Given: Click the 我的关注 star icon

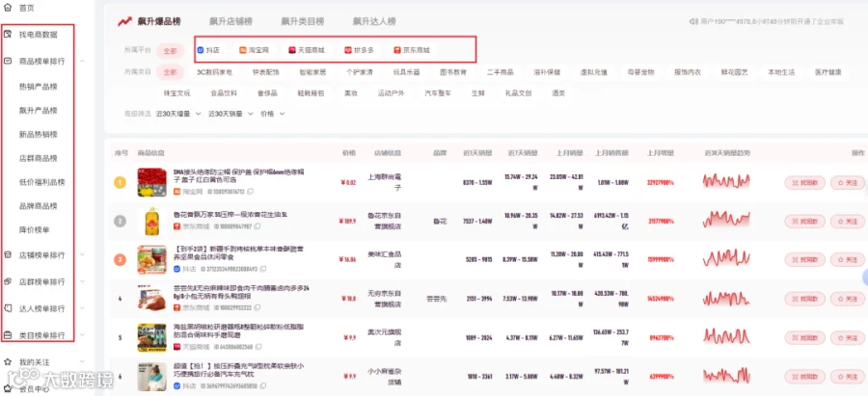Looking at the screenshot, I should tap(8, 361).
